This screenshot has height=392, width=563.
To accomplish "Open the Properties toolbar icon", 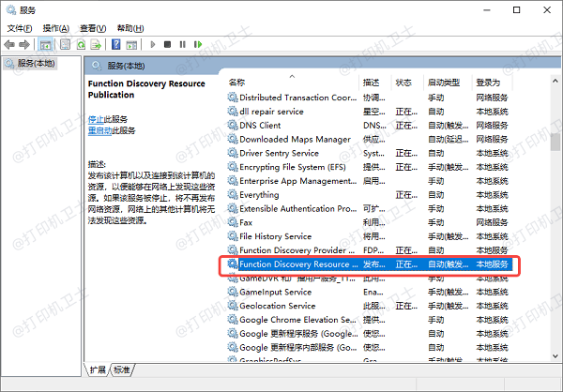I will pyautogui.click(x=65, y=44).
